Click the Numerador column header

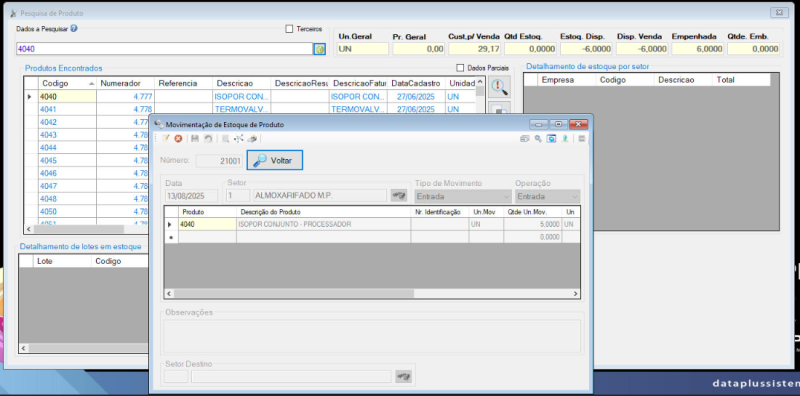(126, 83)
